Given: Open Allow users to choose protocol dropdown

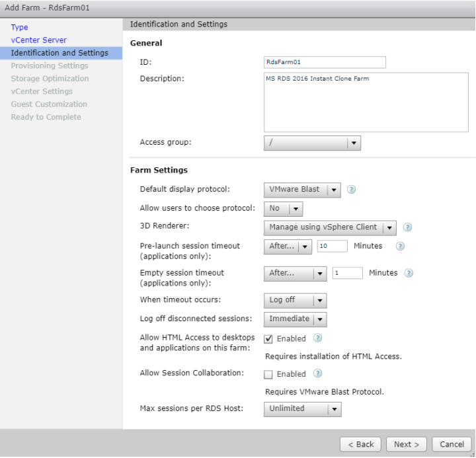Looking at the screenshot, I should (x=283, y=209).
